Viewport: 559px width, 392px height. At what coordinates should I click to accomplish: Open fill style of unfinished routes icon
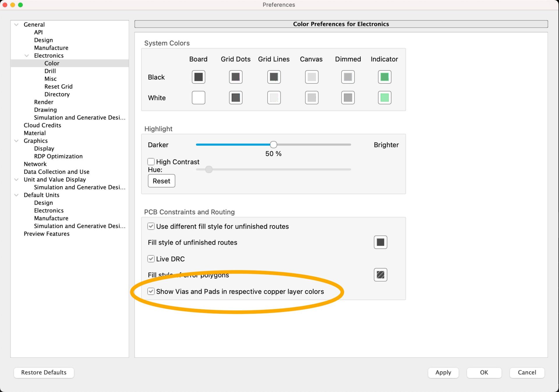[380, 242]
